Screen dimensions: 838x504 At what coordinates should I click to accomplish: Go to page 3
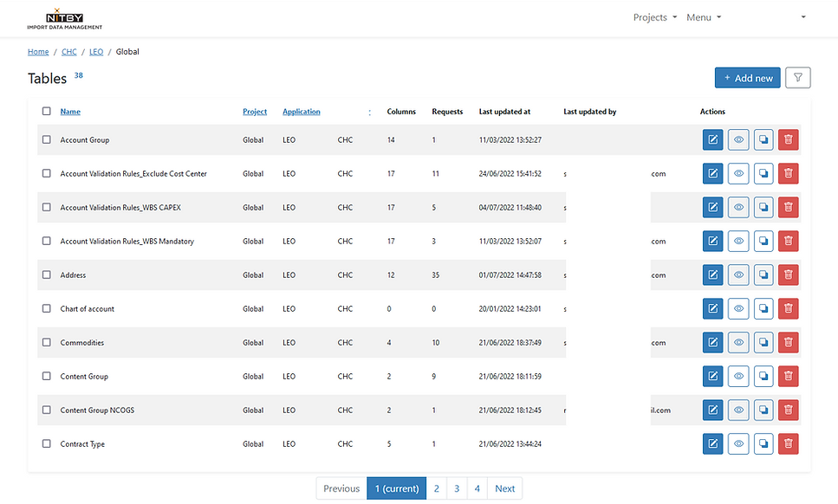pos(457,488)
